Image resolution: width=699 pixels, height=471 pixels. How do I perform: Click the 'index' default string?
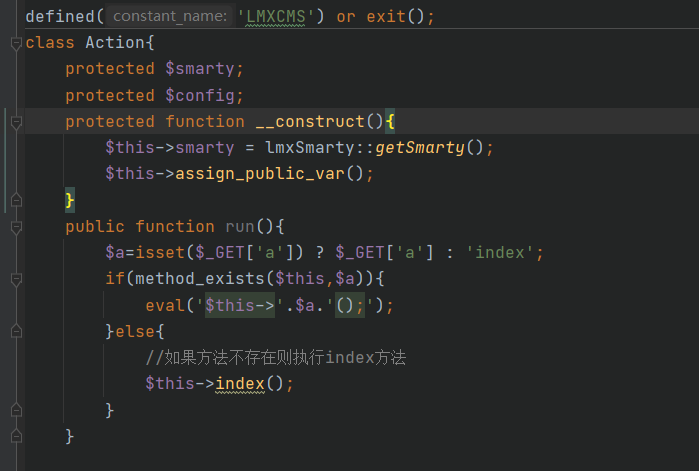click(x=500, y=253)
